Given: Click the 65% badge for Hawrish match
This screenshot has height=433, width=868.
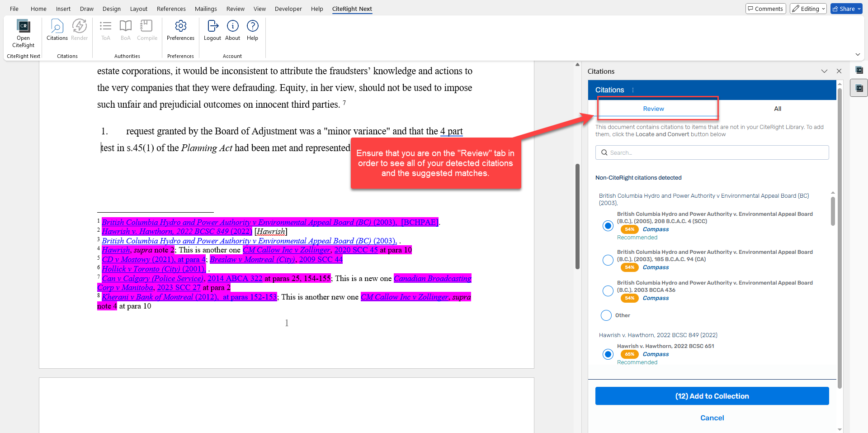Looking at the screenshot, I should [629, 354].
